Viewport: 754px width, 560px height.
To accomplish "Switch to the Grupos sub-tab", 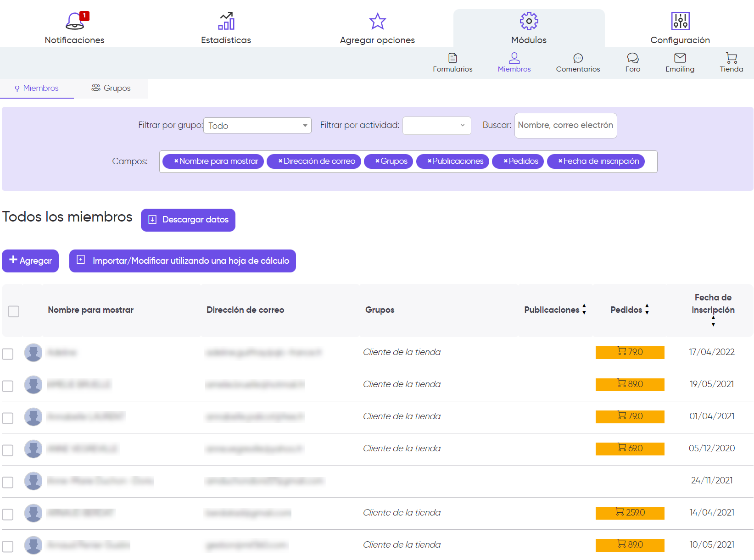I will (x=111, y=88).
